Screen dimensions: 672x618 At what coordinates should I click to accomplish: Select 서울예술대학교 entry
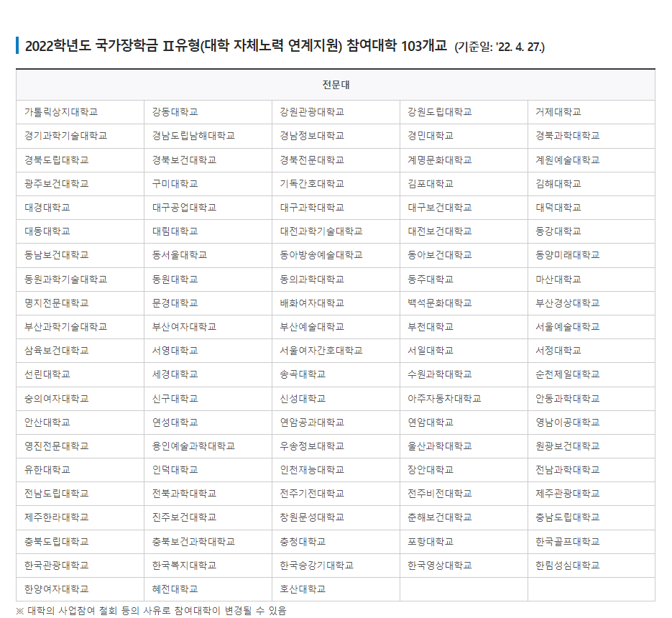592,327
